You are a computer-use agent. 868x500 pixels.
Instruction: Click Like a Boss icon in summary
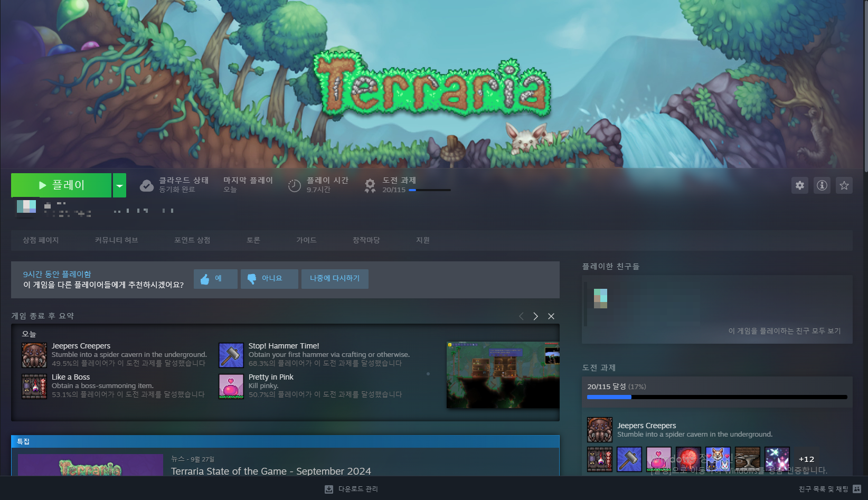click(34, 386)
